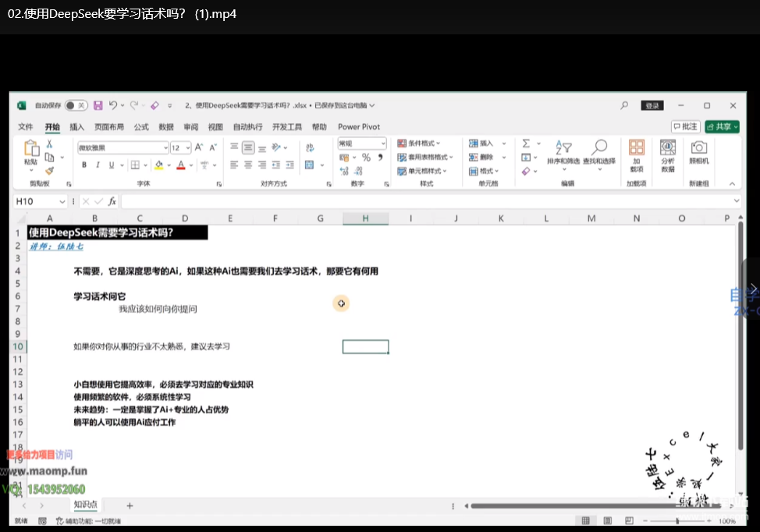This screenshot has width=760, height=532.
Task: Expand the formula bar
Action: [x=737, y=200]
